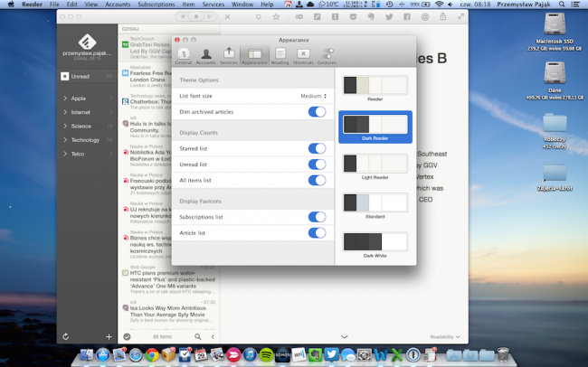588x367 pixels.
Task: Open the Fearless Free Runner article
Action: coord(147,76)
